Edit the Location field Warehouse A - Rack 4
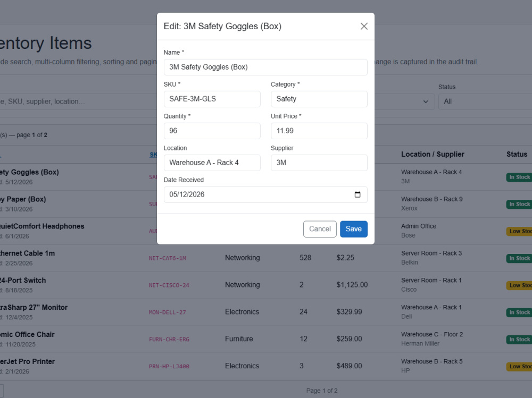 pyautogui.click(x=212, y=163)
